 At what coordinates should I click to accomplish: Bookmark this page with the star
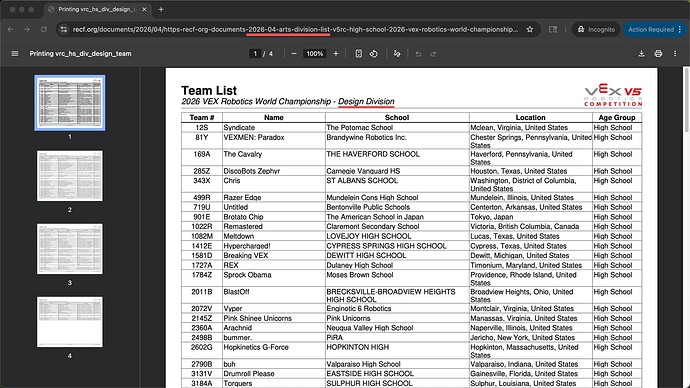[530, 29]
